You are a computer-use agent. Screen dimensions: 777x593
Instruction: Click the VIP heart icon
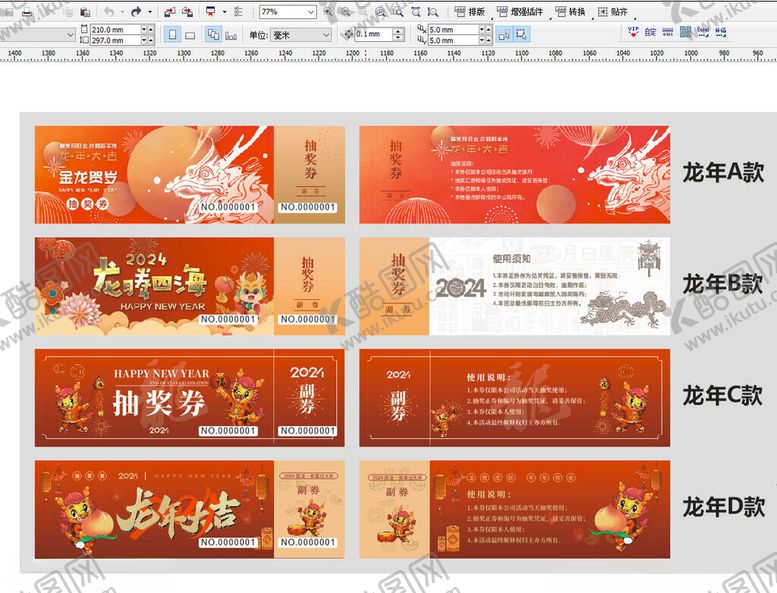tap(632, 33)
